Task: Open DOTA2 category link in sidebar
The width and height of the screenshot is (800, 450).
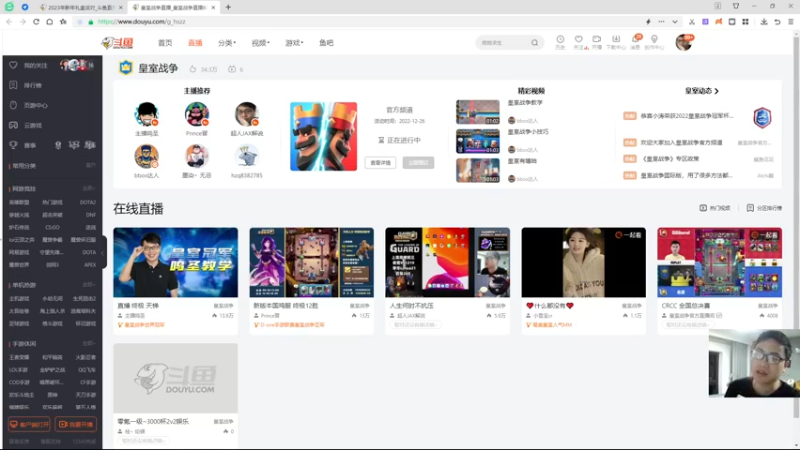Action: tap(87, 203)
